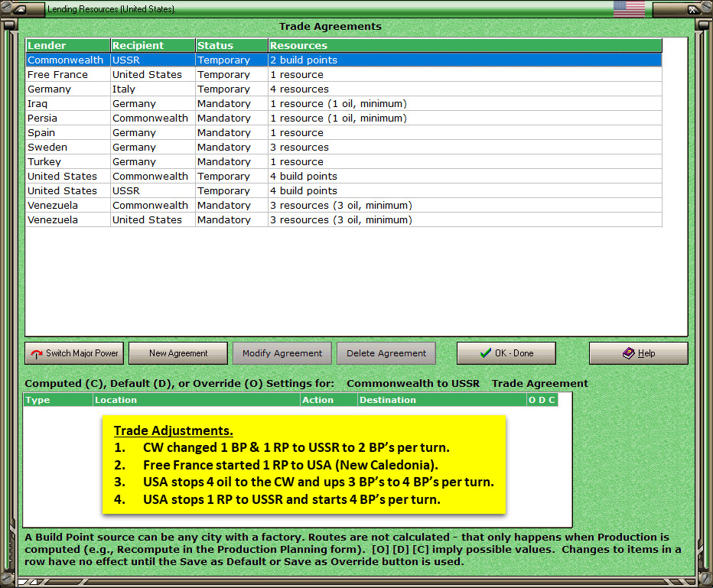Click the Resources column header
713x588 pixels.
tap(465, 45)
